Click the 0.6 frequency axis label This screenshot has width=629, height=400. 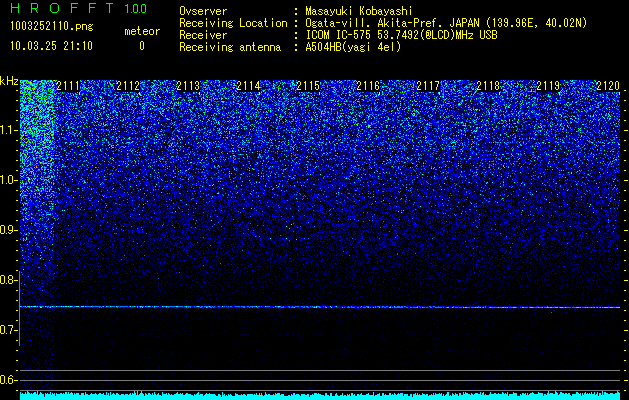tap(8, 380)
